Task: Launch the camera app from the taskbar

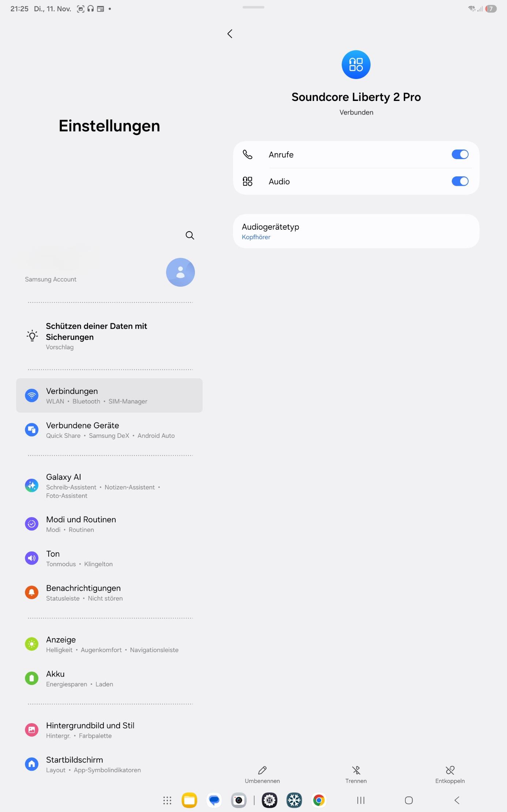Action: 239,800
